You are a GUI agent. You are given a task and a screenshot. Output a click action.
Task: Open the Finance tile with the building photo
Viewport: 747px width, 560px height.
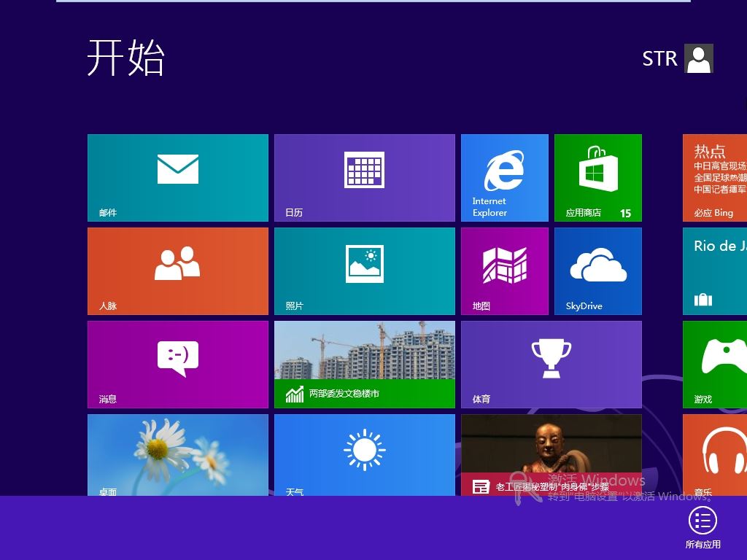tap(365, 365)
